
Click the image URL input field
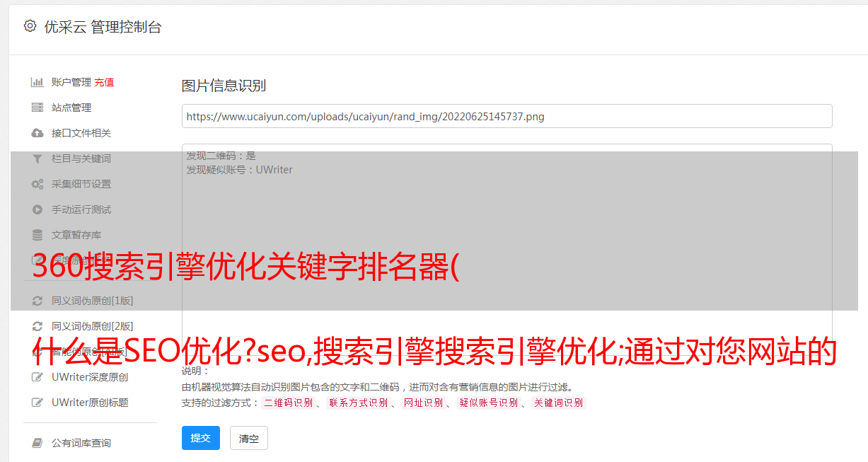tap(507, 116)
